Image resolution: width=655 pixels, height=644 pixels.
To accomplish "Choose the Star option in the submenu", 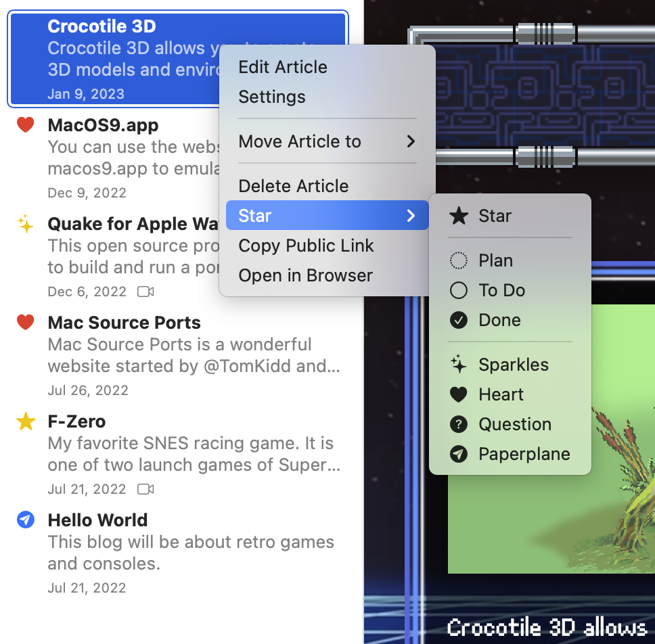I will point(495,216).
